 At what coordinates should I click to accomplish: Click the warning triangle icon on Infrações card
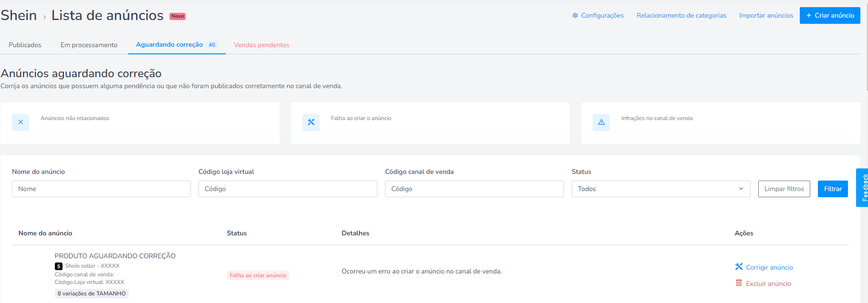pyautogui.click(x=601, y=122)
